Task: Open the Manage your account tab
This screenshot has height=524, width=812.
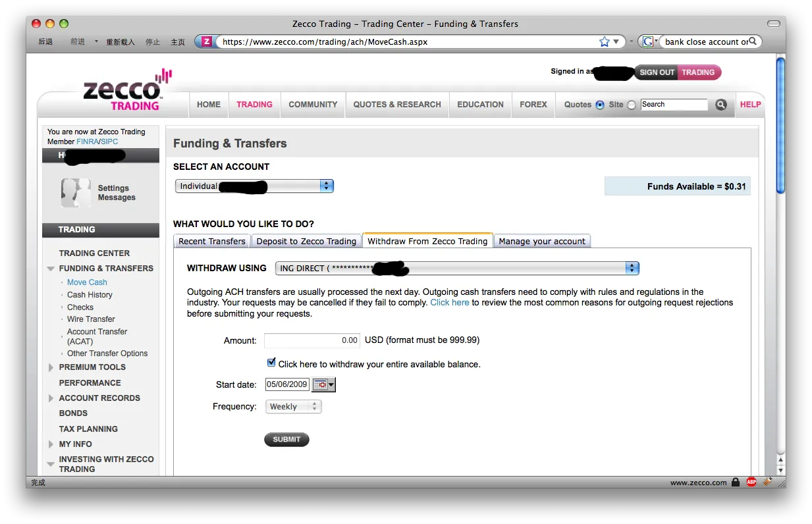Action: (x=542, y=241)
